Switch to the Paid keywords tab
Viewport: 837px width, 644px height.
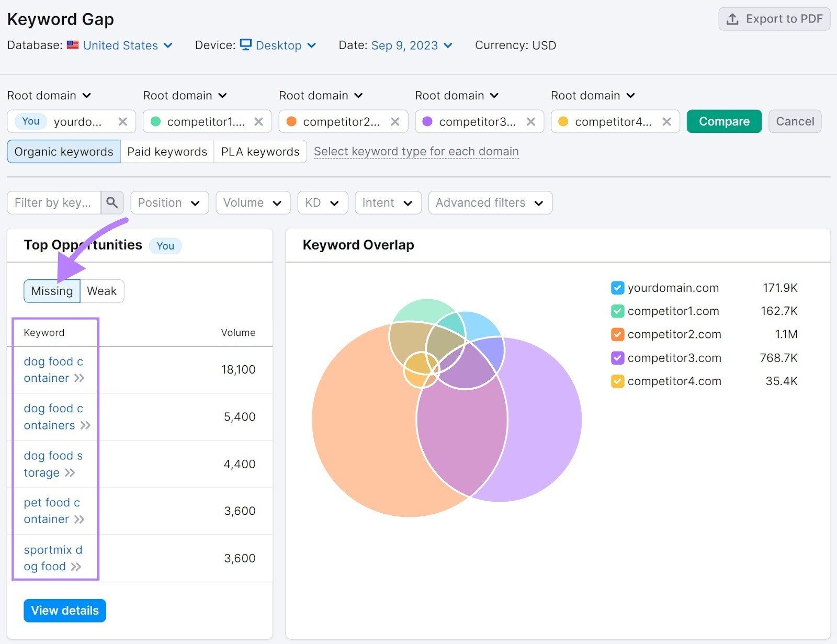[166, 151]
